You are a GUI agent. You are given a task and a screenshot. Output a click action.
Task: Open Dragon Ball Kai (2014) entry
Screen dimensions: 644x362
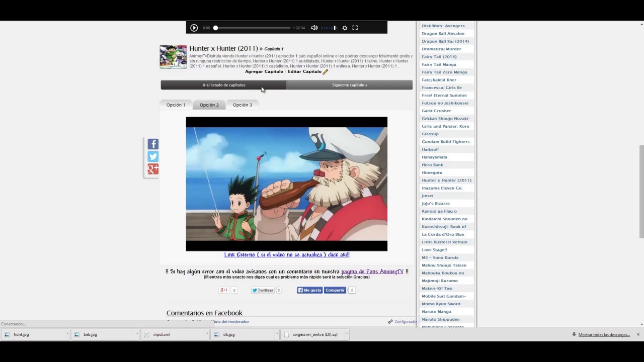(x=445, y=41)
